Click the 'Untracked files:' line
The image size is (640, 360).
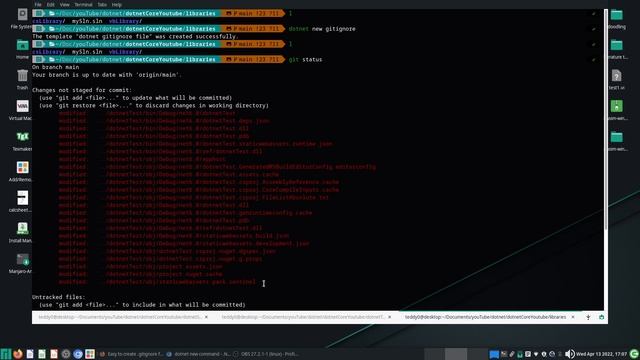tap(59, 297)
